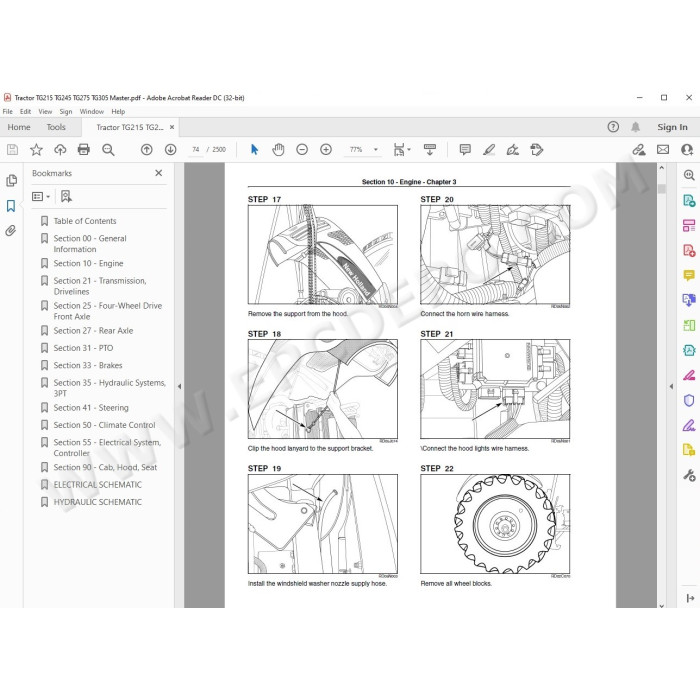Open Section 31 - PTO bookmark
The width and height of the screenshot is (700, 700).
[x=83, y=348]
